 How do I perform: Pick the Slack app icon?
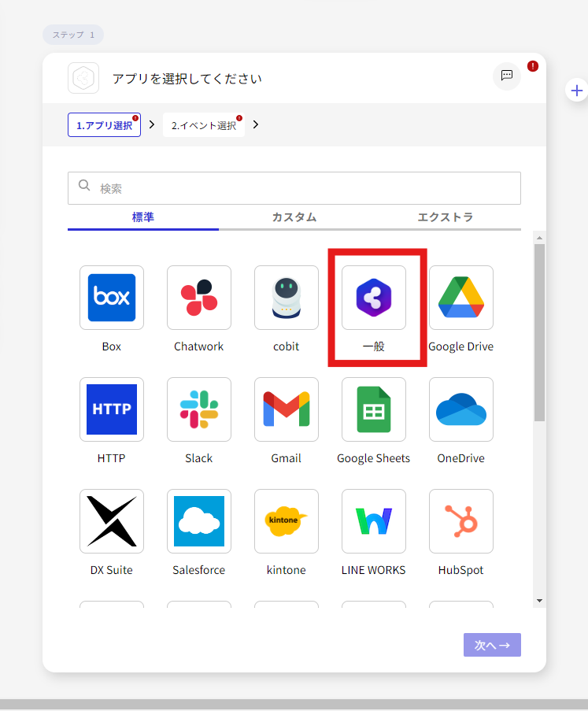(199, 409)
